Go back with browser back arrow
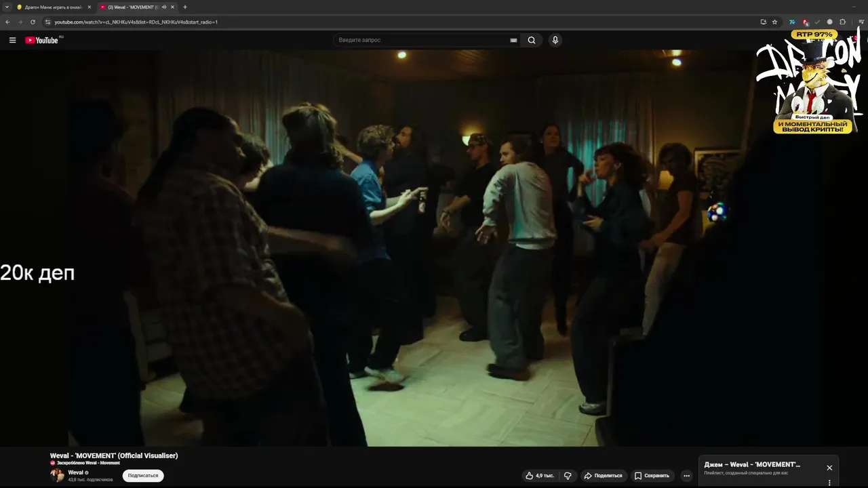868x488 pixels. coord(7,22)
